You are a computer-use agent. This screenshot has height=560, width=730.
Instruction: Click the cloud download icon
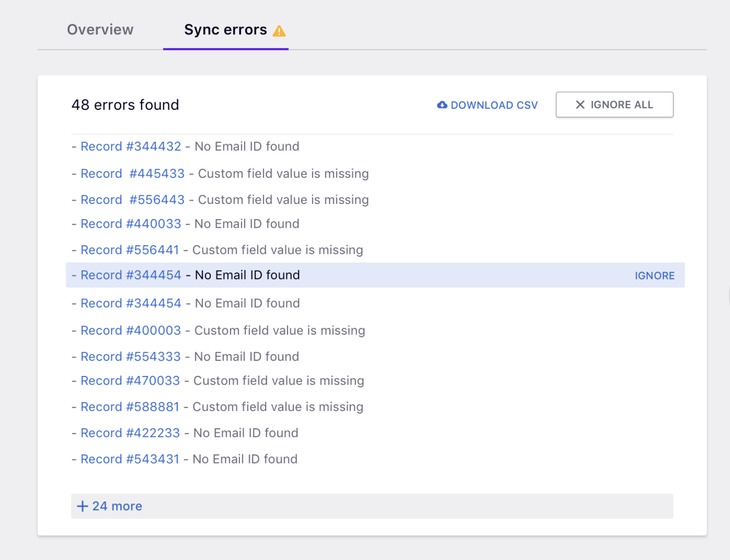coord(442,105)
